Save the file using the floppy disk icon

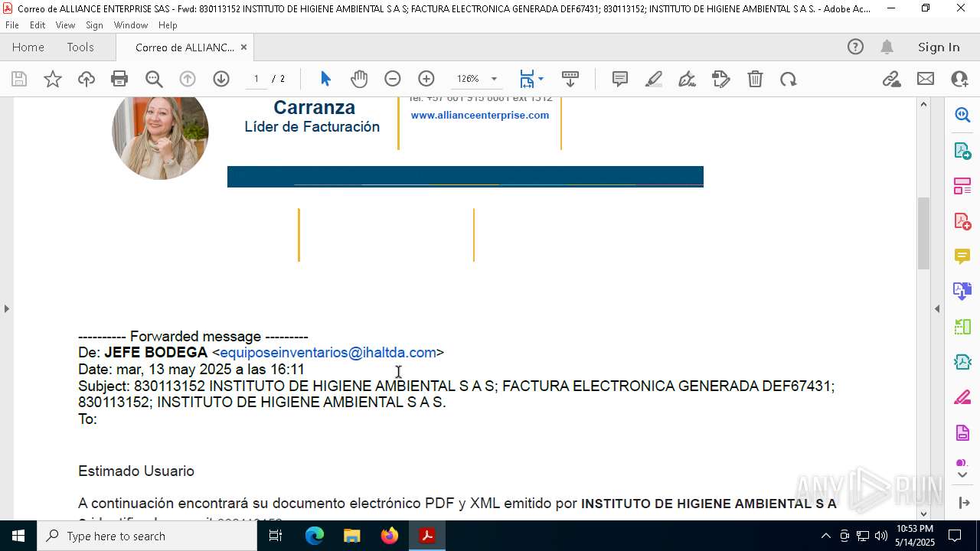(19, 79)
